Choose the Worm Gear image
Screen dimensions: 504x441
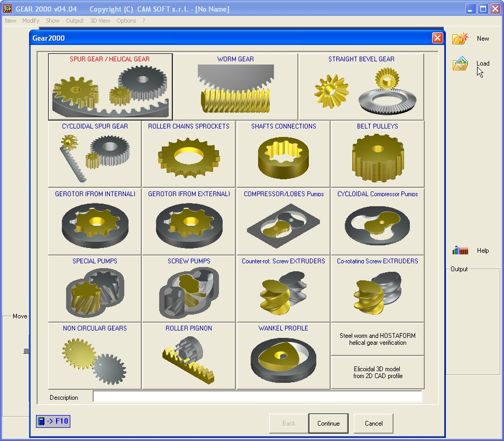[236, 87]
